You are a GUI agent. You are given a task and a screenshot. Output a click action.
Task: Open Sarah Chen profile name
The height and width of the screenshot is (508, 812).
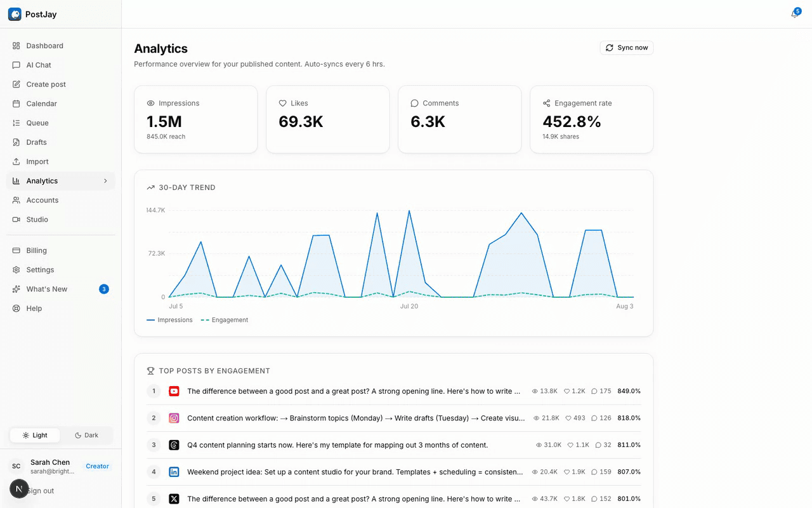pyautogui.click(x=50, y=462)
